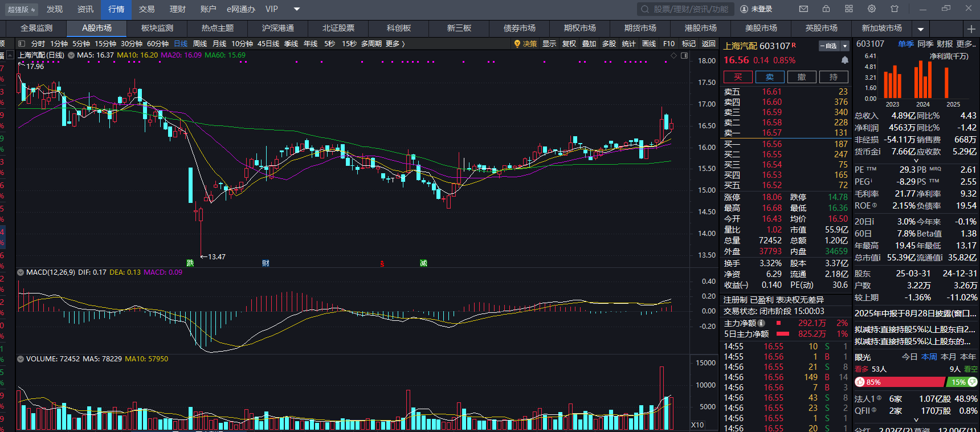Open the 资讯 menu
The width and height of the screenshot is (980, 432).
[x=85, y=9]
